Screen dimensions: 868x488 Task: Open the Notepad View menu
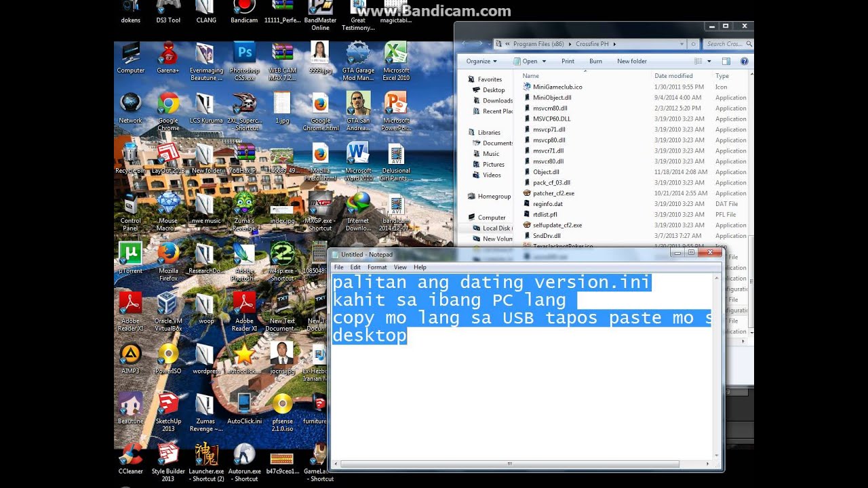pos(400,267)
